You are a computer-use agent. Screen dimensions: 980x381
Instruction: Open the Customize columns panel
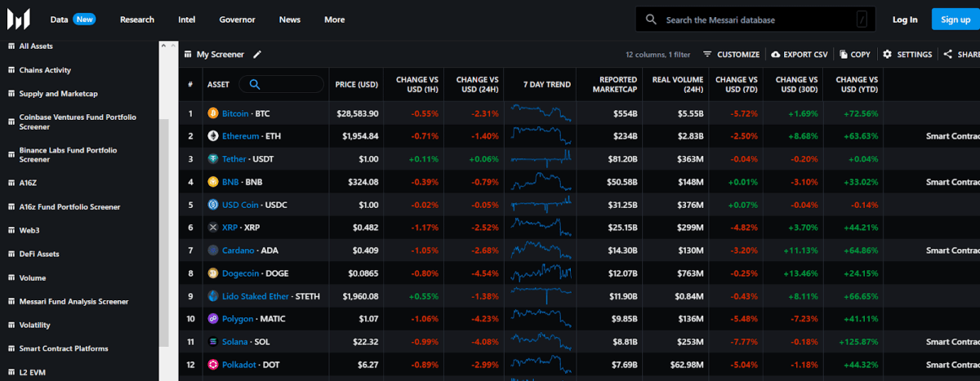(731, 55)
